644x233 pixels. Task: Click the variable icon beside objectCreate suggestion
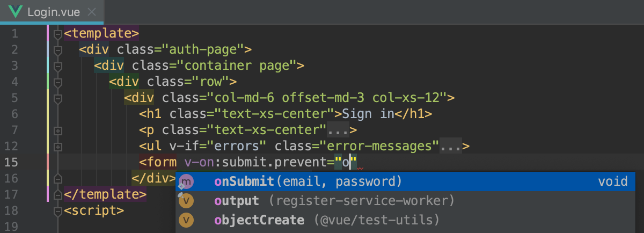coord(186,220)
